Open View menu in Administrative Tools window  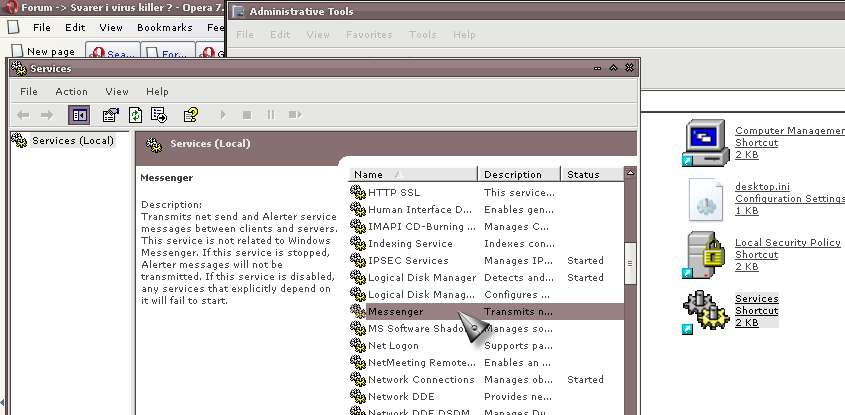[x=318, y=34]
